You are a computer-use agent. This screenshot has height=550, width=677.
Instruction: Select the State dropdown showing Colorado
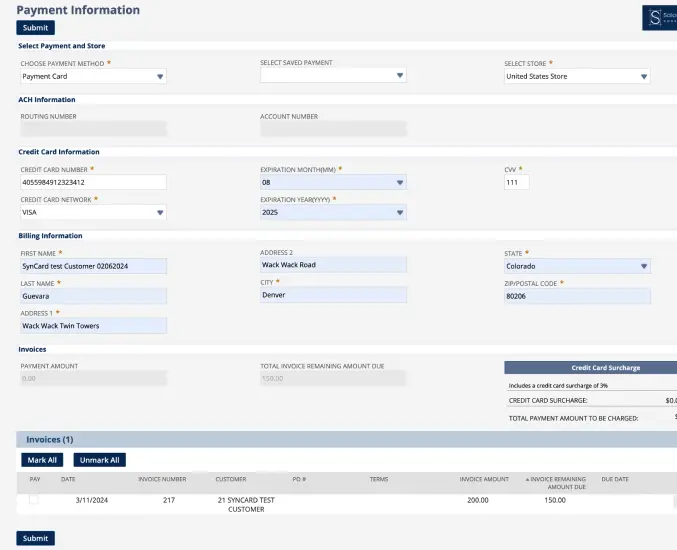click(x=577, y=266)
